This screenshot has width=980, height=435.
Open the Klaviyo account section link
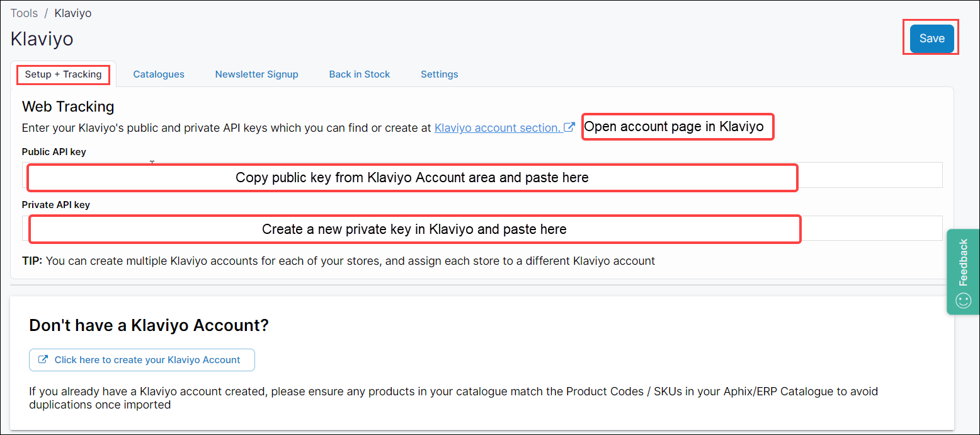pos(498,128)
